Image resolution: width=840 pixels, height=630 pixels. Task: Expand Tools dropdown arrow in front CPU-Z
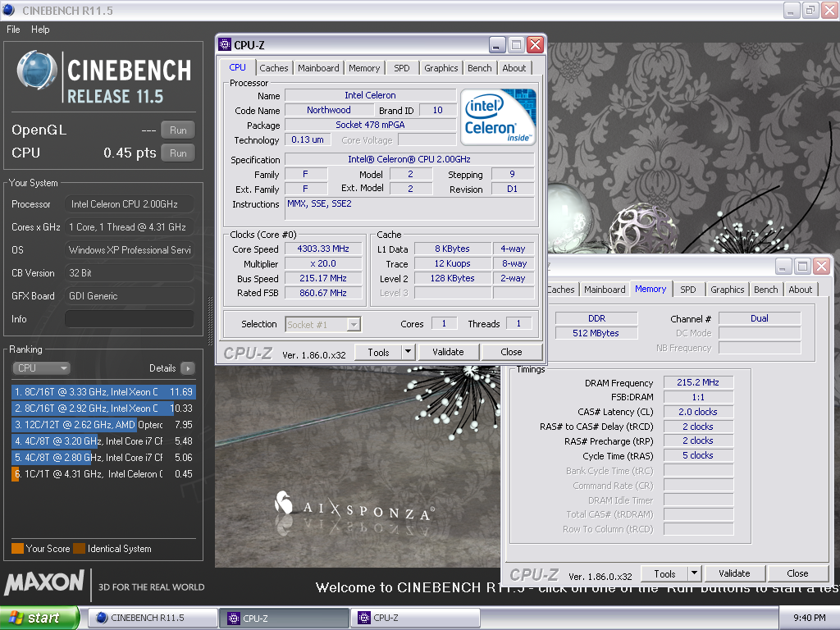[409, 353]
